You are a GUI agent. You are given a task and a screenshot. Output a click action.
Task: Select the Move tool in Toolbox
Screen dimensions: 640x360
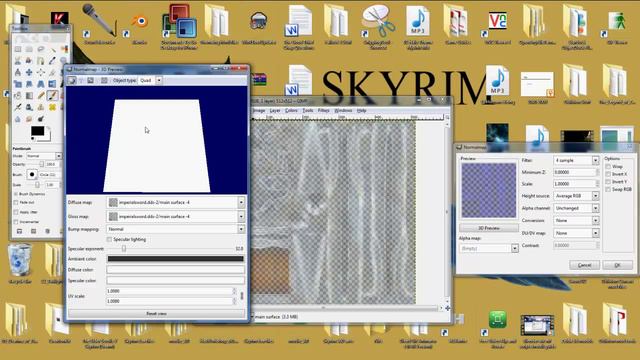click(x=29, y=72)
